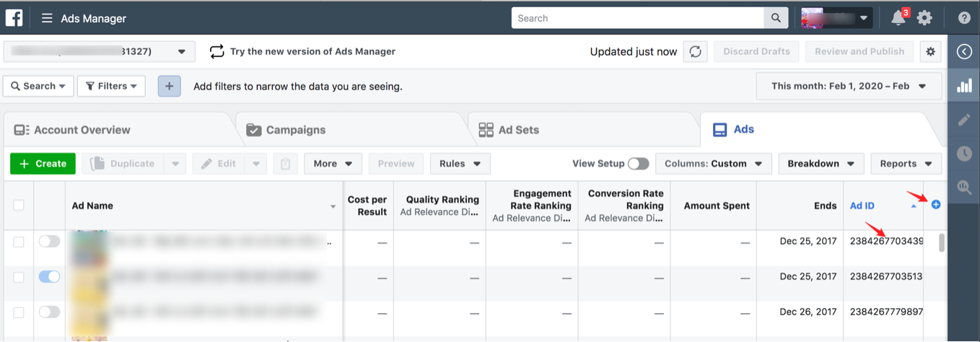Viewport: 980px width, 342px height.
Task: Click the search magnifier button
Action: pos(776,18)
